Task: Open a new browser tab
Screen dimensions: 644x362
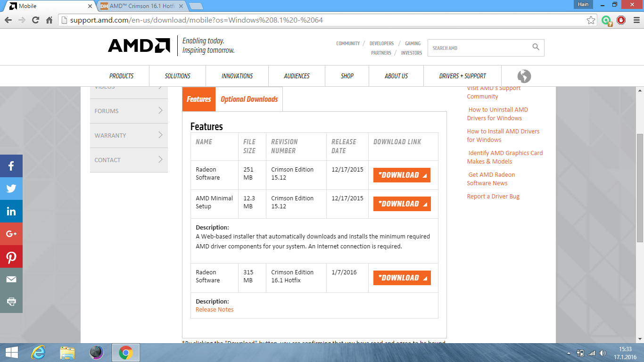Action: 196,6
